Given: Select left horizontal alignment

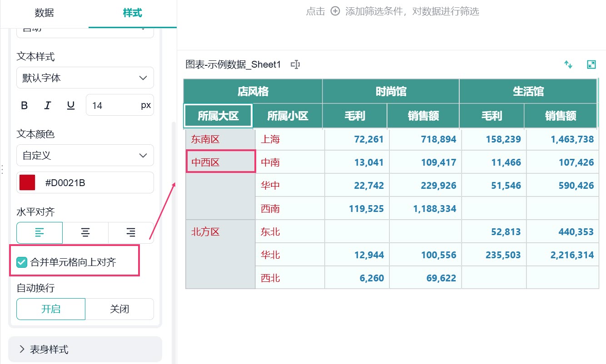Looking at the screenshot, I should click(x=40, y=233).
